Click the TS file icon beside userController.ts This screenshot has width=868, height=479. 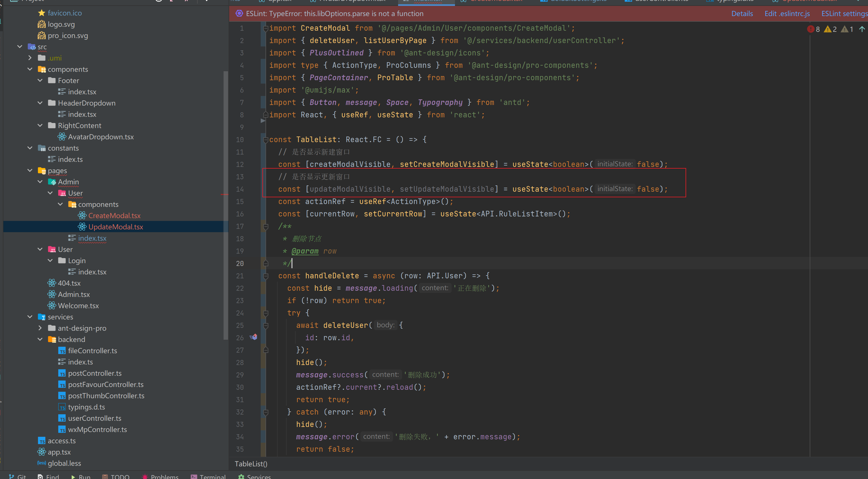coord(62,418)
